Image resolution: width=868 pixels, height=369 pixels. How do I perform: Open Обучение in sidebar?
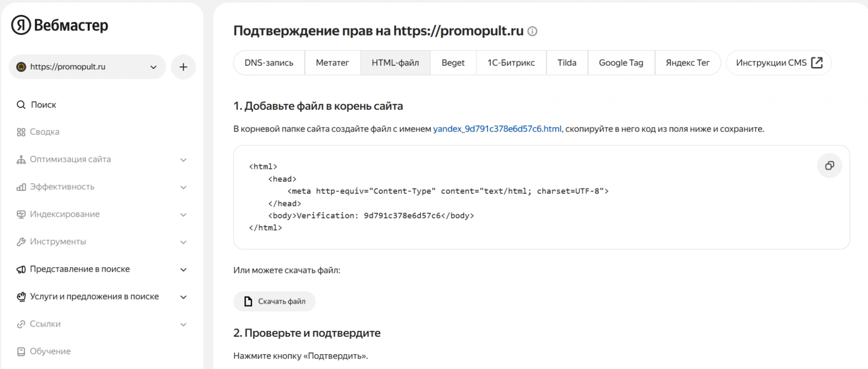(x=50, y=352)
